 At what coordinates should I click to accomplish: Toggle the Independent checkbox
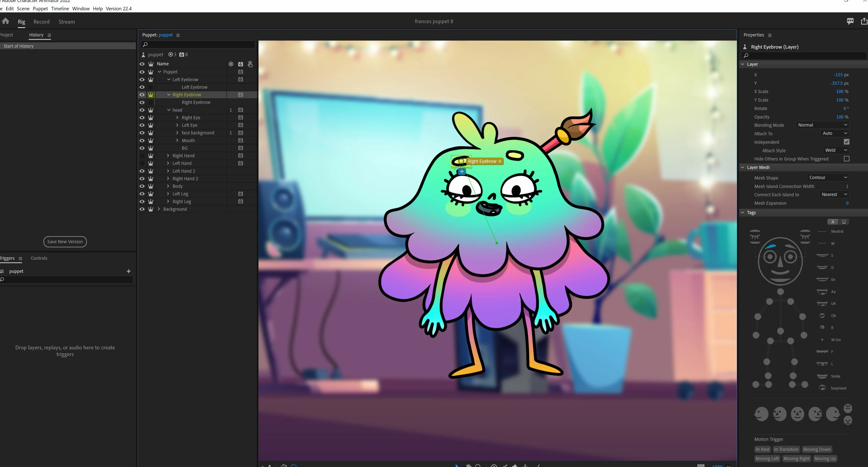(x=846, y=142)
